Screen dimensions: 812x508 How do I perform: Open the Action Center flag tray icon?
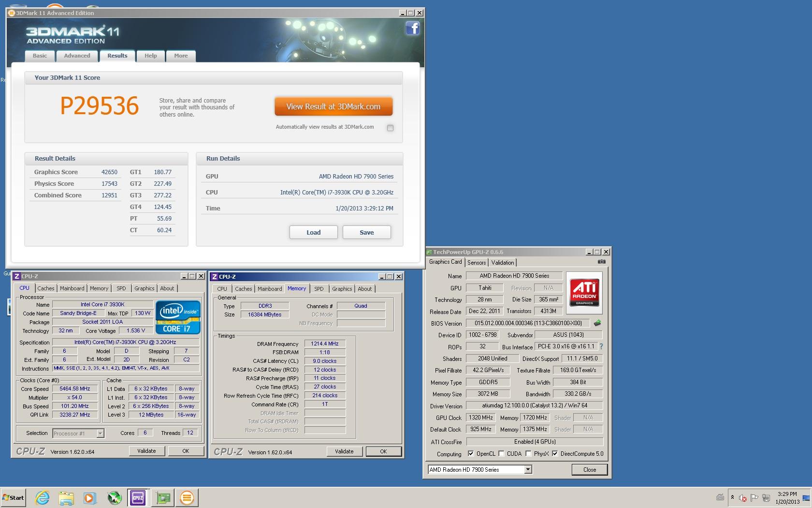click(755, 498)
